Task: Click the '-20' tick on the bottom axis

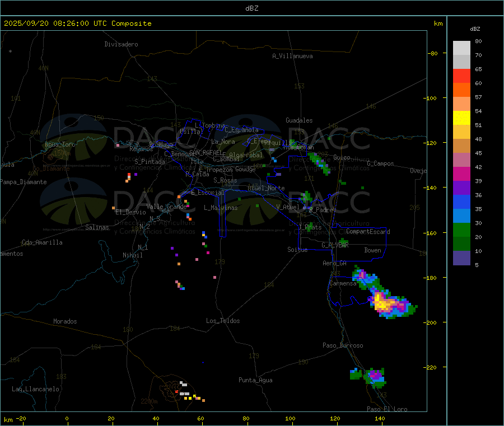Action: coord(21,418)
